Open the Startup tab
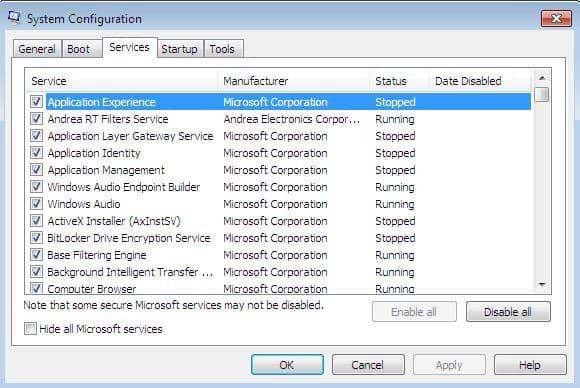This screenshot has width=580, height=388. coord(179,49)
